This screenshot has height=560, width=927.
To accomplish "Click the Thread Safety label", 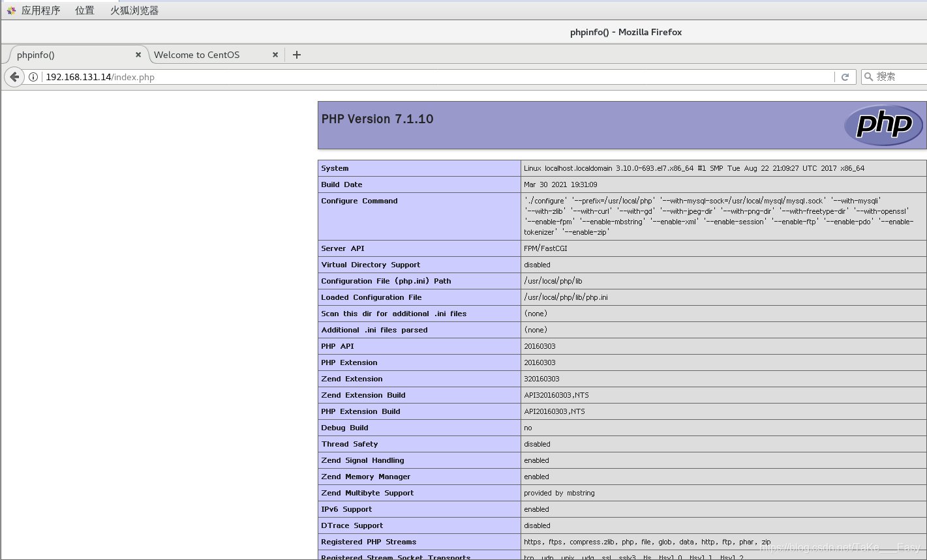I will pyautogui.click(x=350, y=444).
